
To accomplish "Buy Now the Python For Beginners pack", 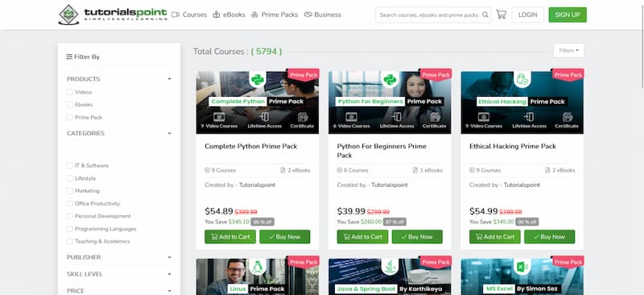I will coord(417,237).
